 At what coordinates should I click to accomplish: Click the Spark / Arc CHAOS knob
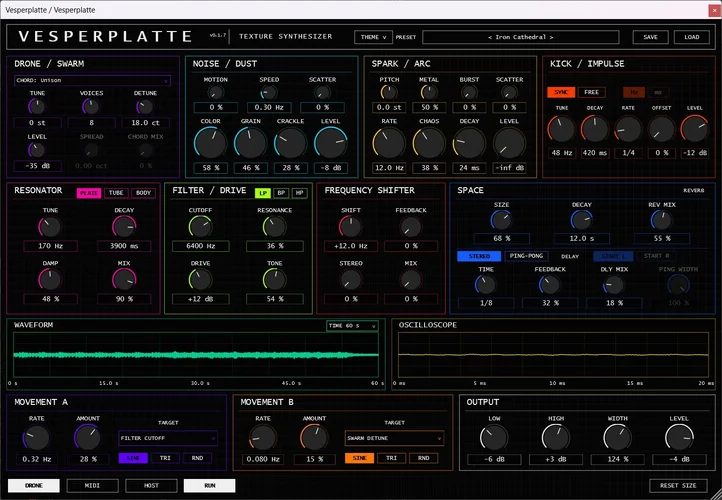coord(429,143)
